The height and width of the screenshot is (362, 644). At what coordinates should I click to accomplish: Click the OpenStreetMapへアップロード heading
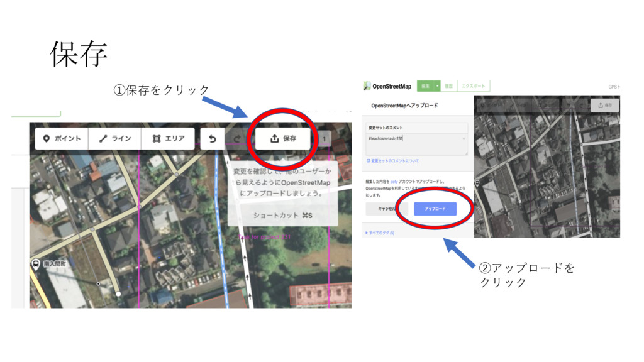(404, 106)
